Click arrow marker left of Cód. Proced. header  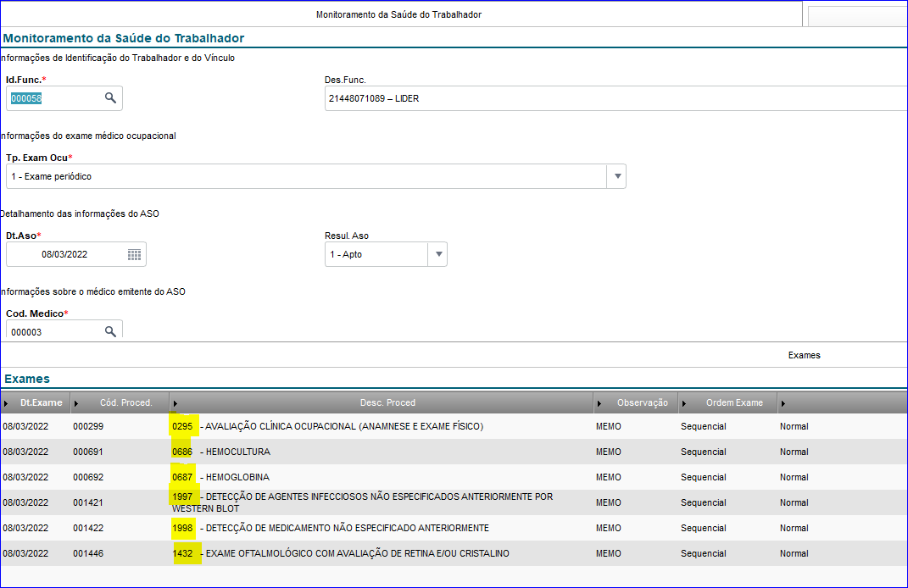[75, 403]
